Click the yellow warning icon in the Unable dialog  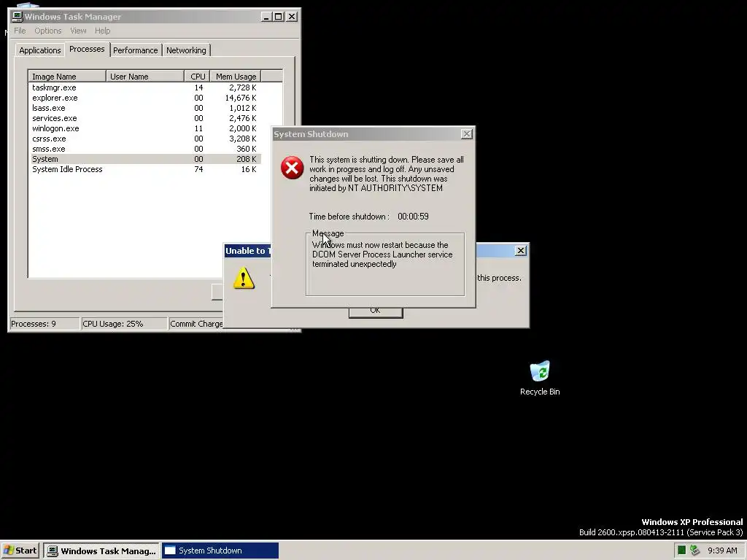(x=244, y=278)
